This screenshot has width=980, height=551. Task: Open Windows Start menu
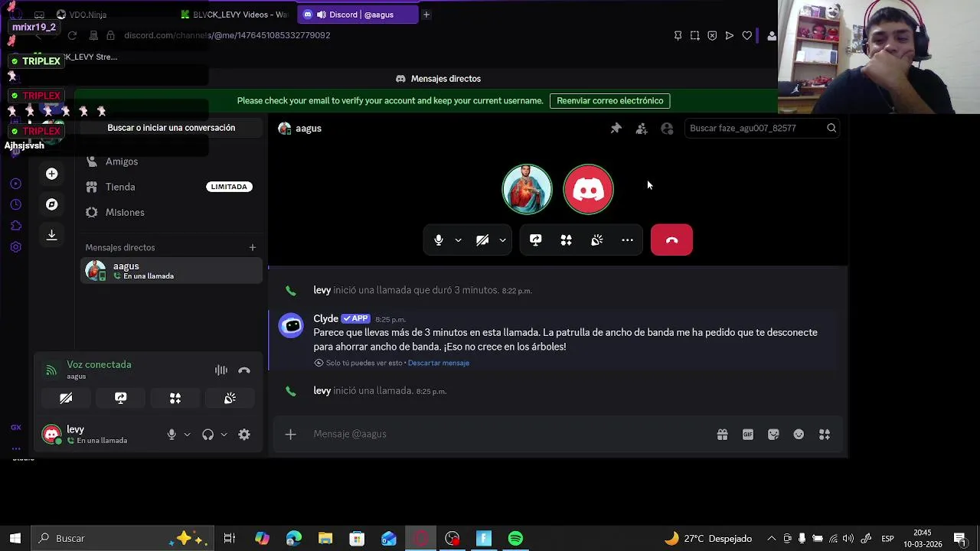15,539
